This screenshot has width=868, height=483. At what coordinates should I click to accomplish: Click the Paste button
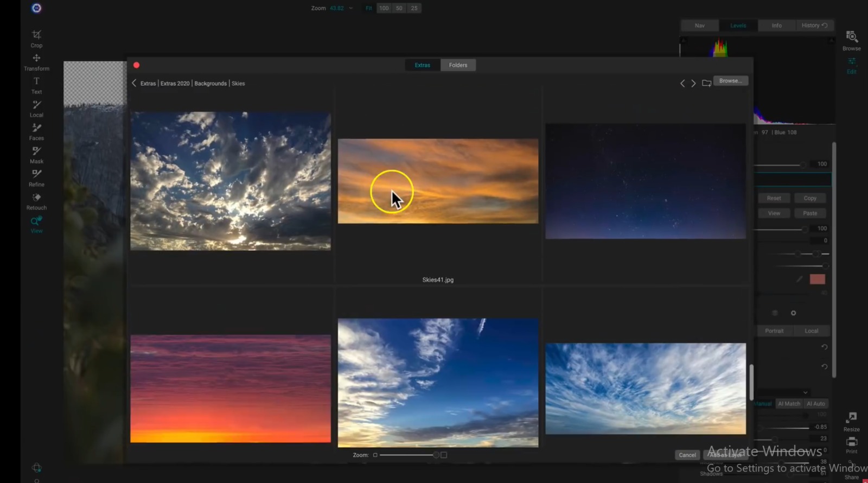click(x=810, y=213)
